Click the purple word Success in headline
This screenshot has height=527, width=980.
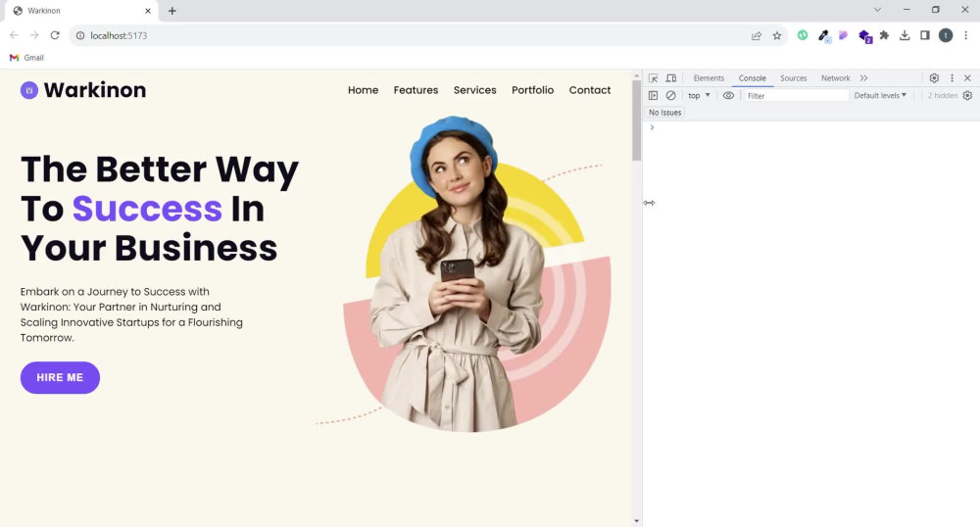[147, 209]
